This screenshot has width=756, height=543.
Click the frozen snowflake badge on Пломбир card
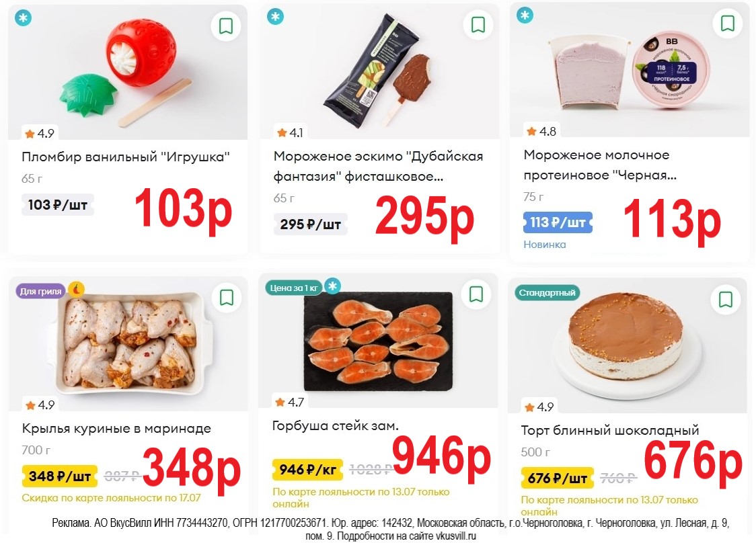[23, 18]
